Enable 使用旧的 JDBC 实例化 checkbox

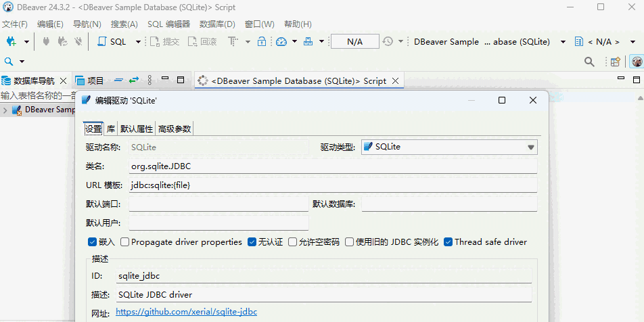click(x=349, y=242)
